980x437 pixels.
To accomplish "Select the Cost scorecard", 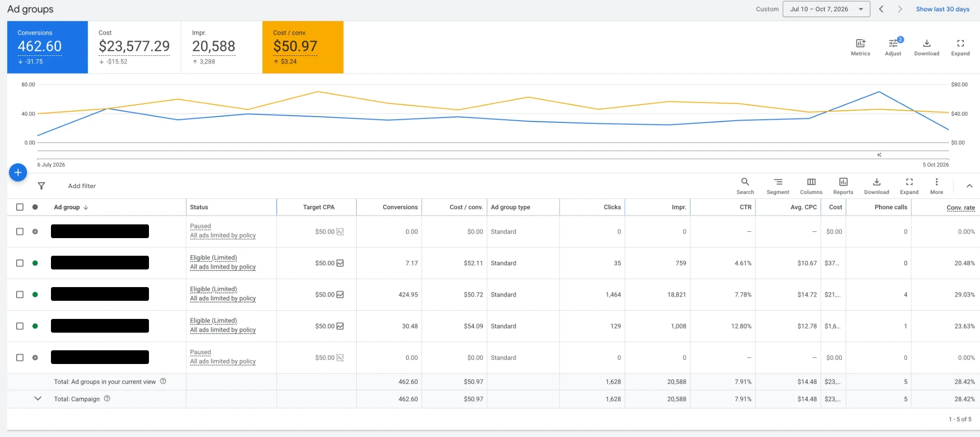I will tap(135, 48).
